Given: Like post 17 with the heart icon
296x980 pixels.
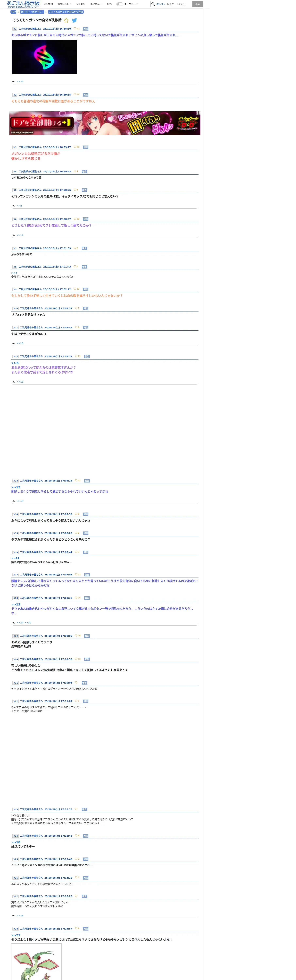Looking at the screenshot, I should (x=76, y=575).
